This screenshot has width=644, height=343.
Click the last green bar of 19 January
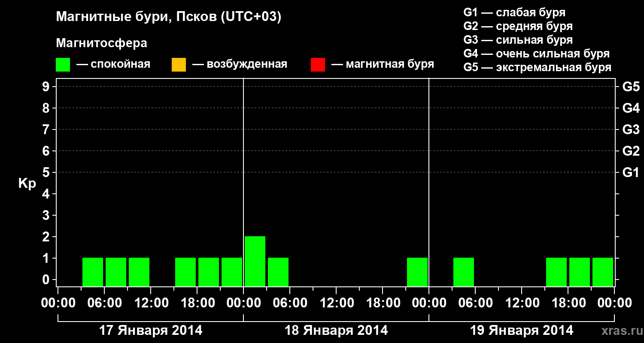[603, 272]
